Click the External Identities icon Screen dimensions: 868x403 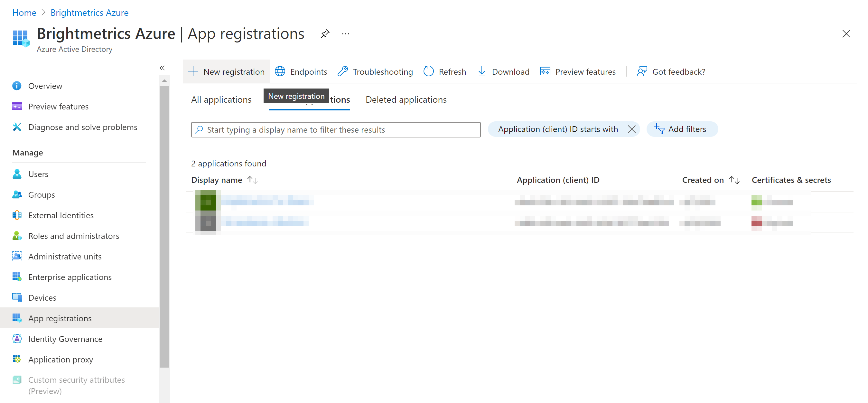[x=17, y=215]
